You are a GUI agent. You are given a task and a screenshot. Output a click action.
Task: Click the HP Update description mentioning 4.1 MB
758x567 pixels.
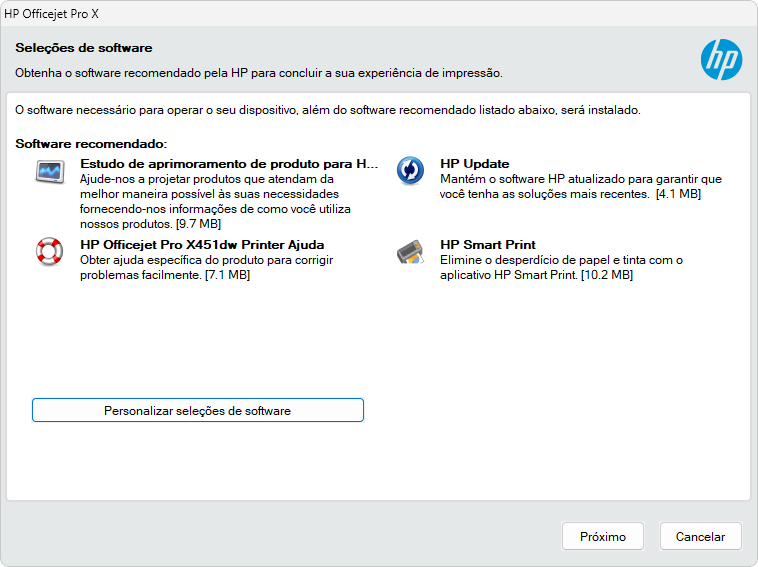coord(581,187)
